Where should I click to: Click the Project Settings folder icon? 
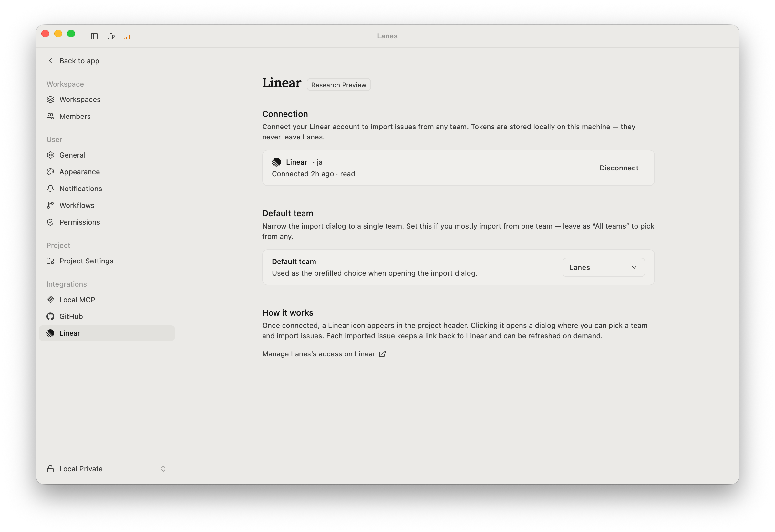tap(50, 261)
